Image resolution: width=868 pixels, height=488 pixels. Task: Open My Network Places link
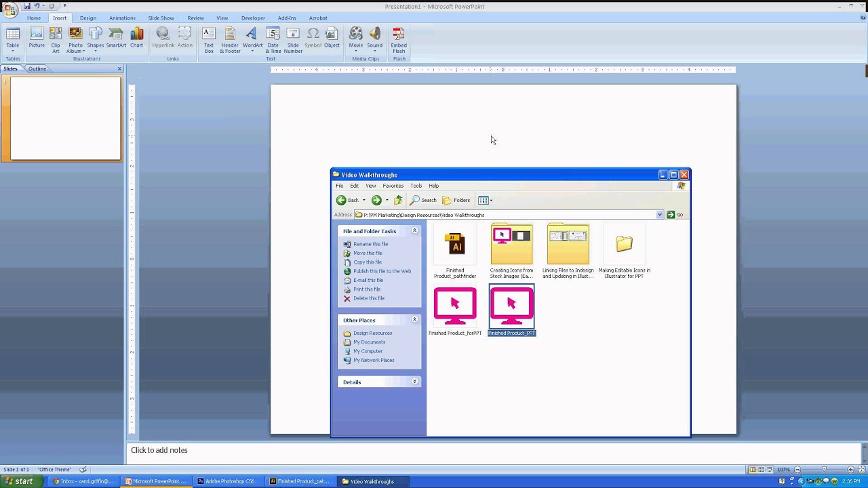374,360
